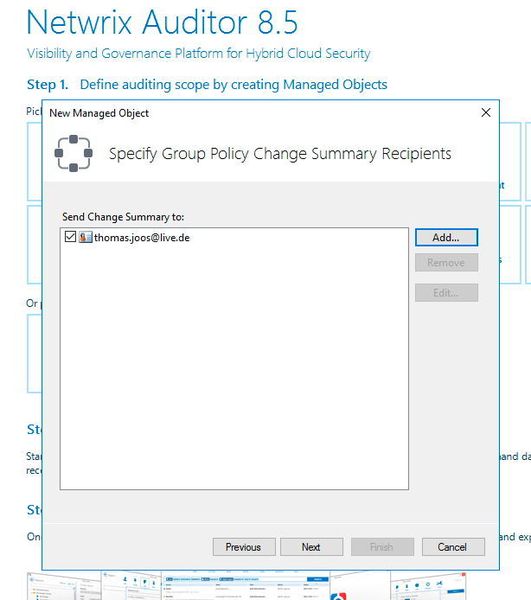This screenshot has height=600, width=531.
Task: Open the wide center search-results thumbnail
Action: [246, 586]
